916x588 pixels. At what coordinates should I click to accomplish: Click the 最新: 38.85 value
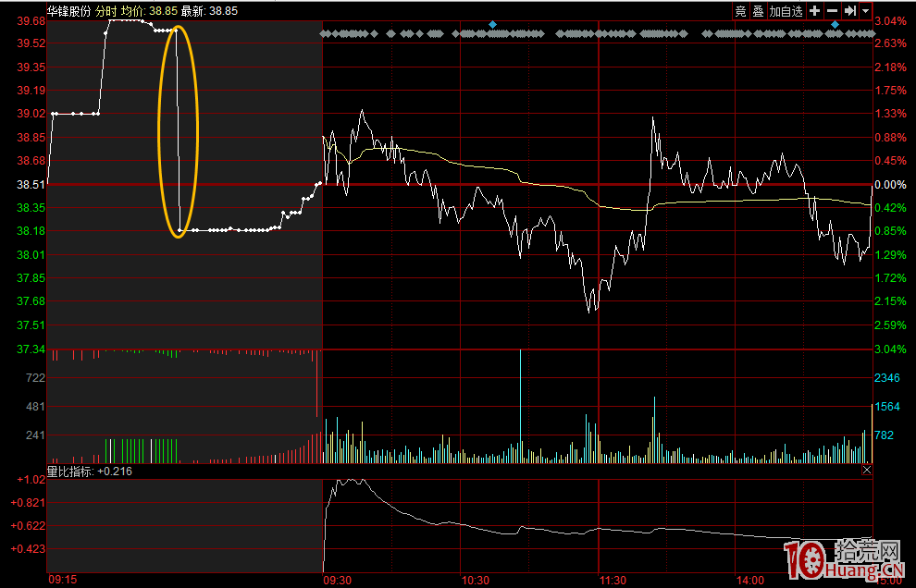pyautogui.click(x=209, y=10)
